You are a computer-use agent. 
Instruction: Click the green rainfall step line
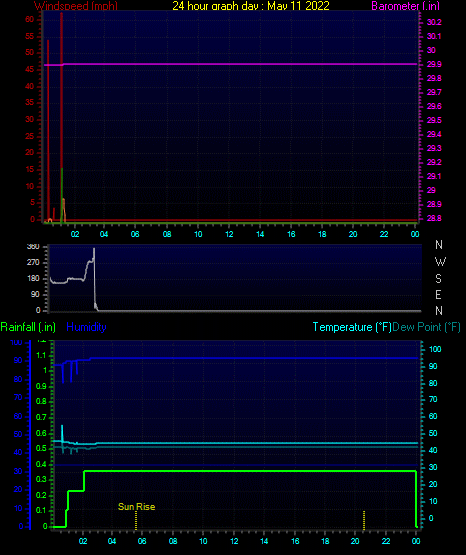coord(248,471)
